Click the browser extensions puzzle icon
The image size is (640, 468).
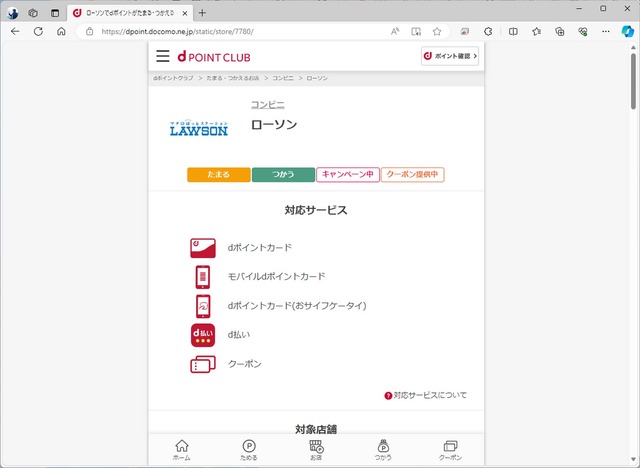[x=488, y=31]
